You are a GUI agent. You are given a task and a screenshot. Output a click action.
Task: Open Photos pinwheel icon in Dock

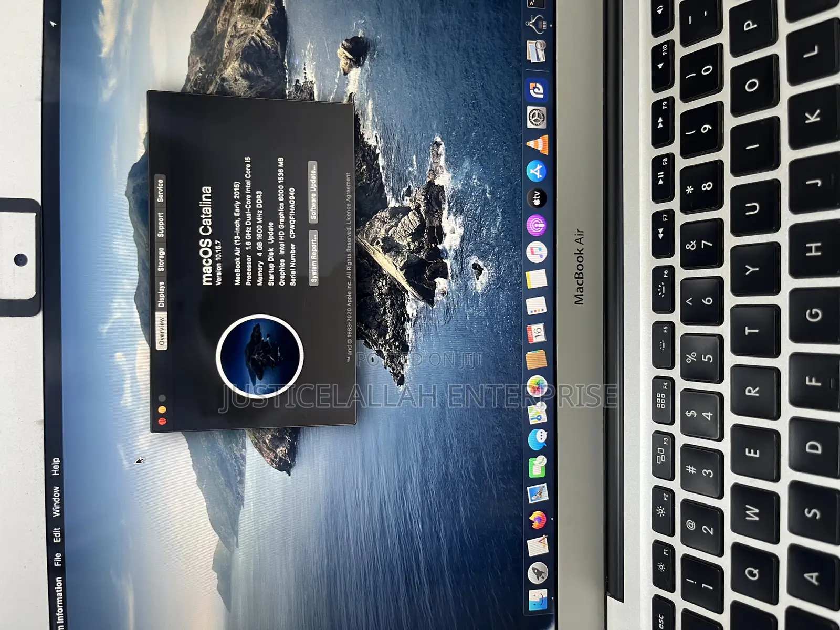[x=537, y=386]
